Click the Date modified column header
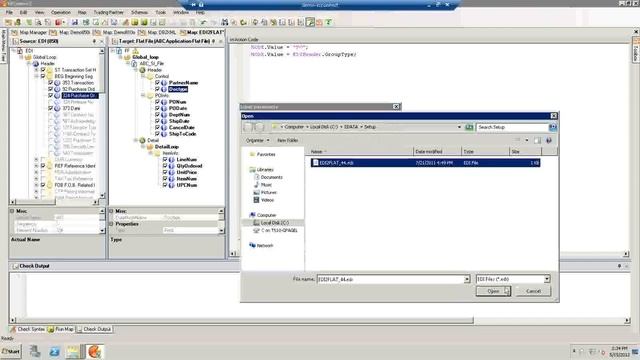 pyautogui.click(x=437, y=151)
